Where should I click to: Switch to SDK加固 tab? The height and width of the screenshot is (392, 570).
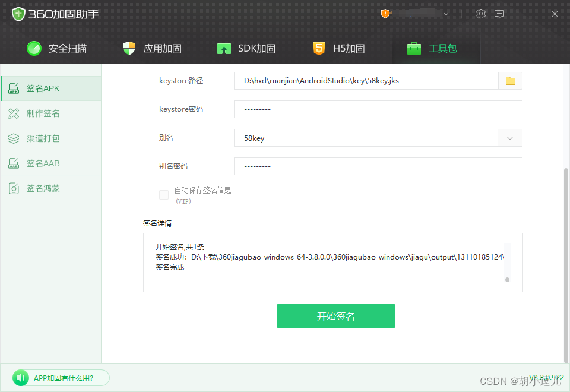tap(246, 48)
